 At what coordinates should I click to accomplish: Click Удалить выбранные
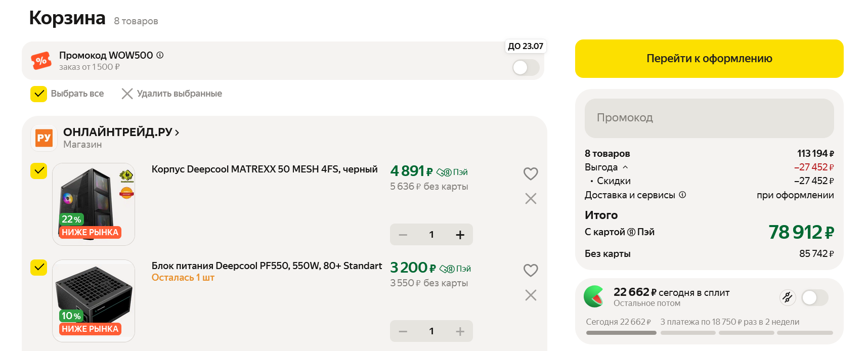(x=172, y=94)
